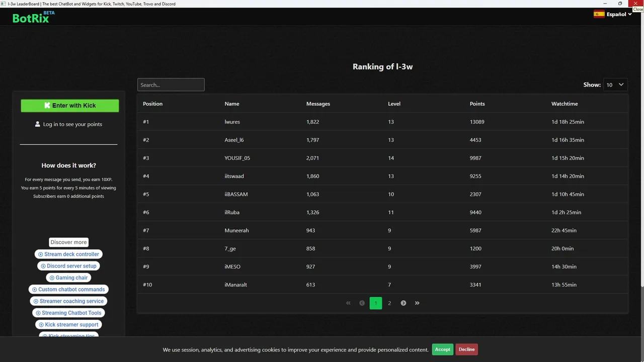
Task: Click the Position column header
Action: (152, 104)
